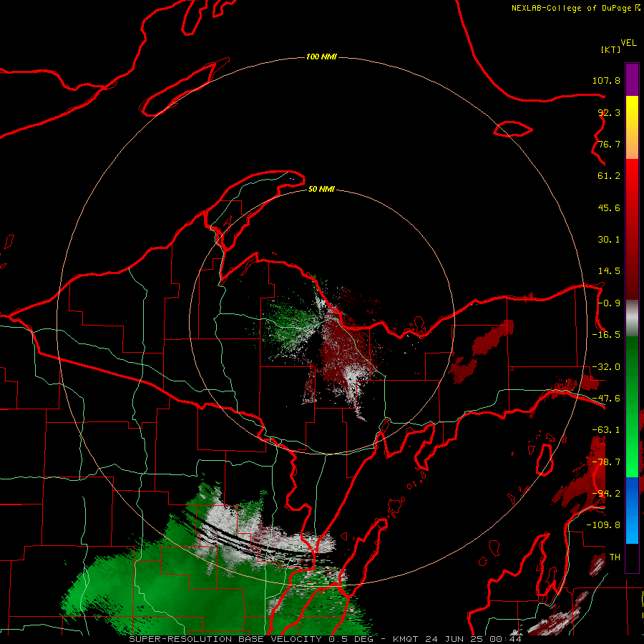The height and width of the screenshot is (644, 644).
Task: Click the 50 NMI range ring label
Action: pos(321,190)
